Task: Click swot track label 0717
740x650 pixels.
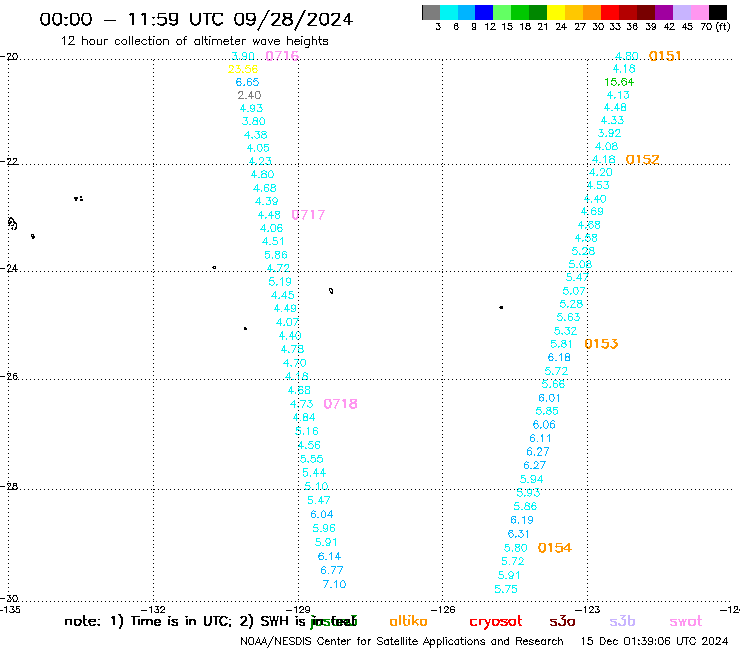Action: [x=308, y=215]
